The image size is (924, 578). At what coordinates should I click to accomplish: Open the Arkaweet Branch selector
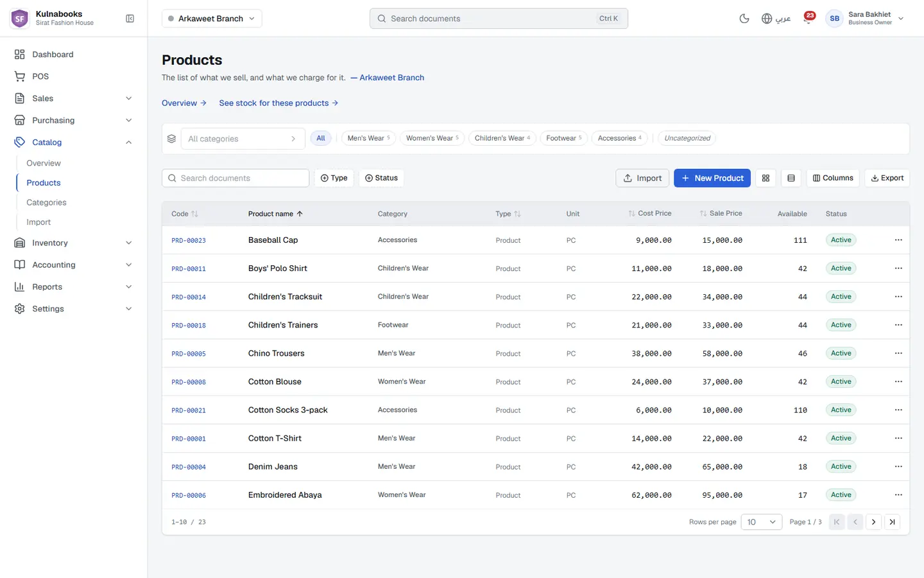click(x=212, y=19)
